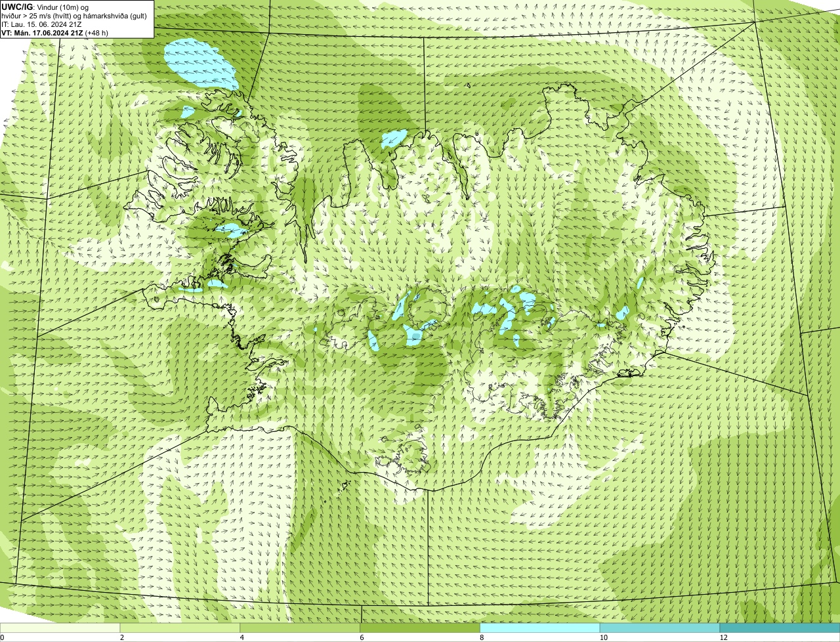Screen dimensions: 840x642
Task: Click the '6' tick label on the colour bar
Action: [x=362, y=637]
